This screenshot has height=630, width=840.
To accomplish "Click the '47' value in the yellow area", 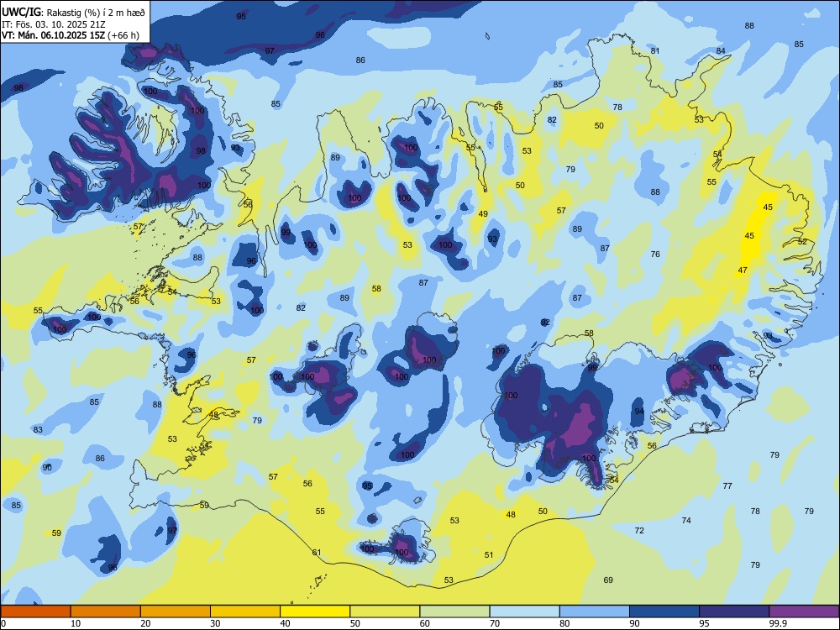I will pyautogui.click(x=743, y=270).
